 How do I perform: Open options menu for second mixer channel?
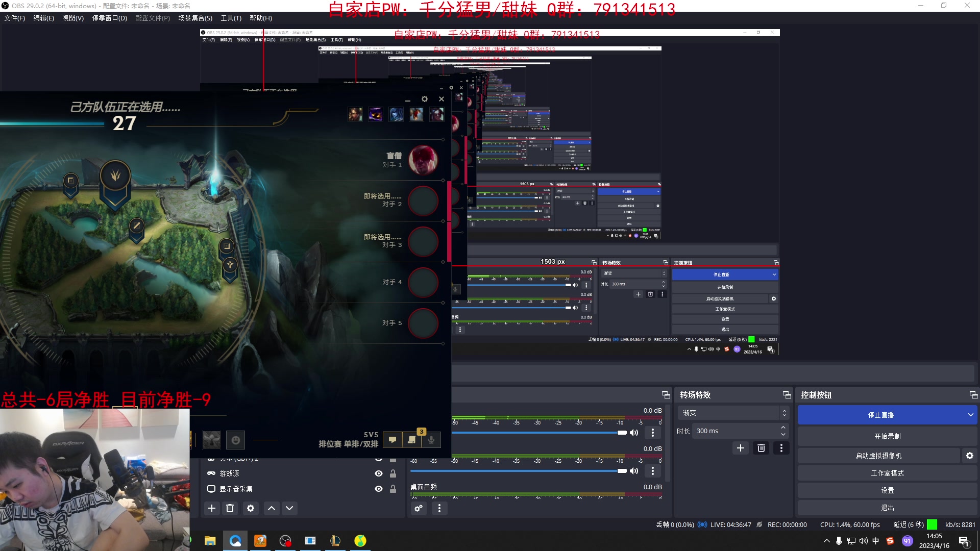click(x=653, y=471)
